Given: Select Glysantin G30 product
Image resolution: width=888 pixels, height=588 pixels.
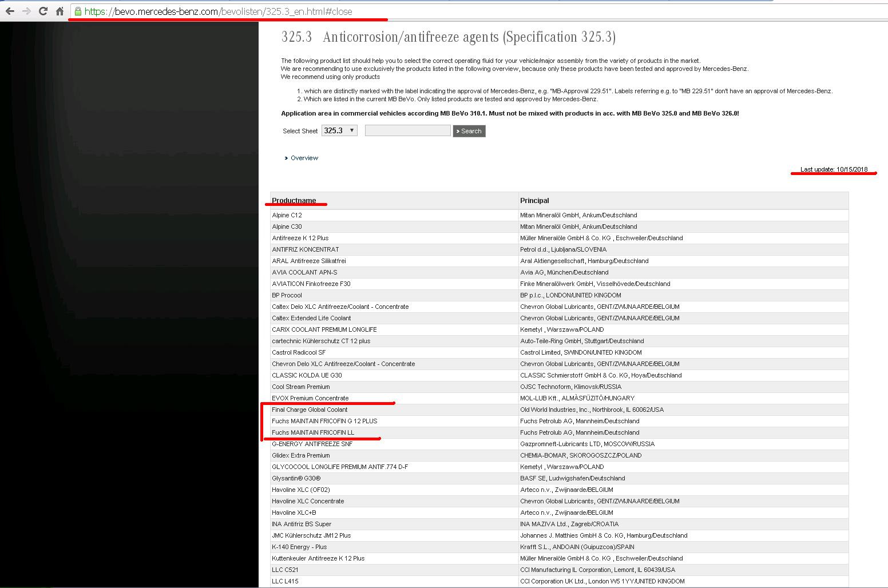Looking at the screenshot, I should [x=296, y=478].
